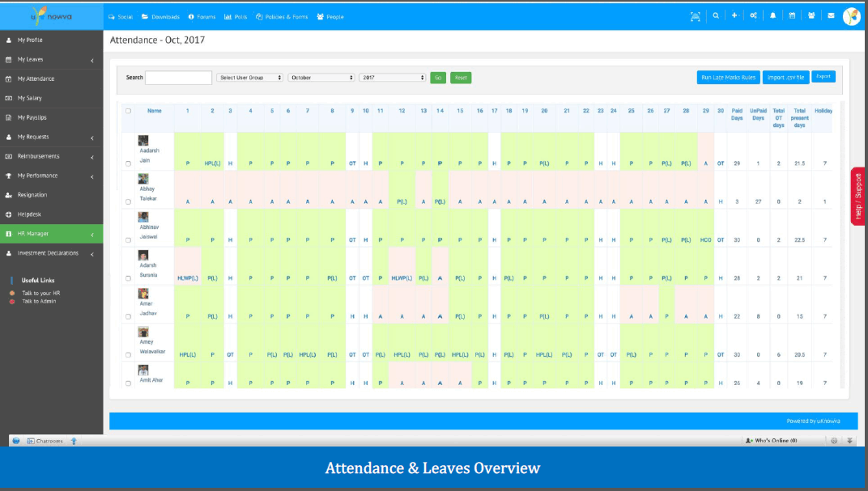Screen dimensions: 868x491
Task: Check the box for Abhay Talekar
Action: click(x=128, y=201)
